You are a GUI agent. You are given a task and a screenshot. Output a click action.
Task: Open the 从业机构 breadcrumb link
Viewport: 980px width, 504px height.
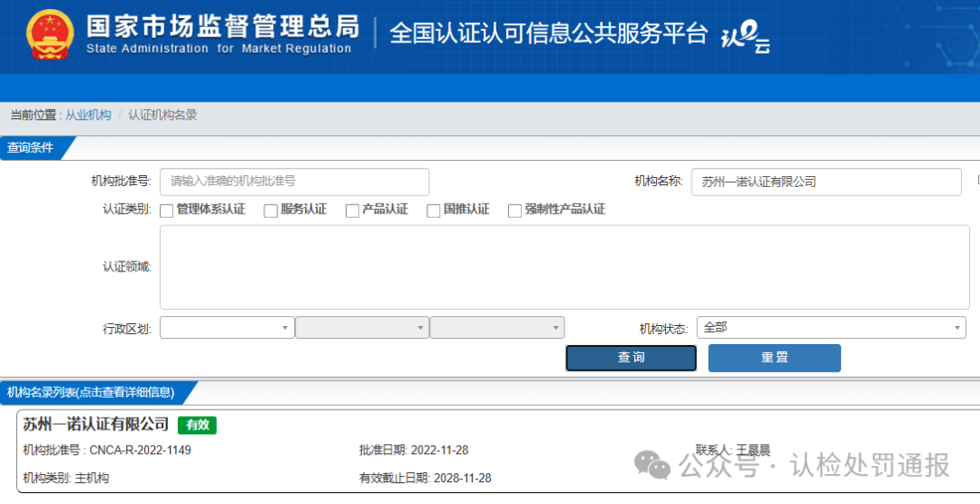(88, 115)
